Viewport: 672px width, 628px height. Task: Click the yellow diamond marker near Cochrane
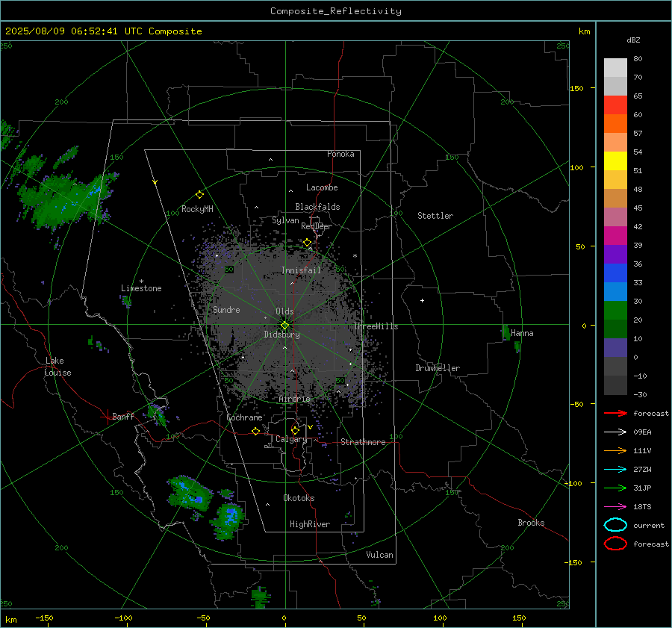[x=256, y=432]
